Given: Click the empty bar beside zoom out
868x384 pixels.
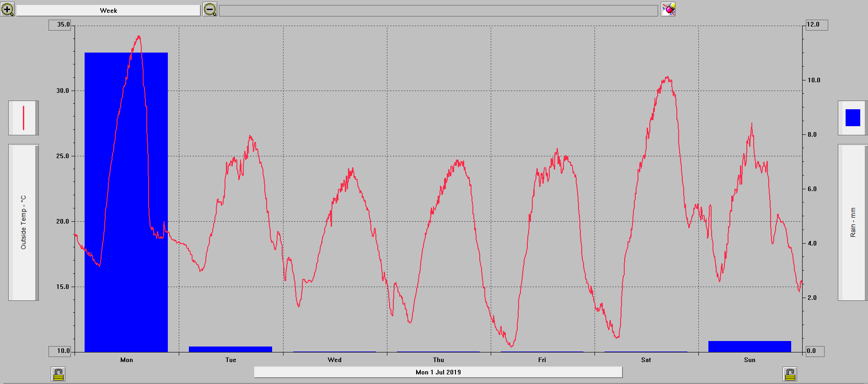Looking at the screenshot, I should click(x=438, y=11).
